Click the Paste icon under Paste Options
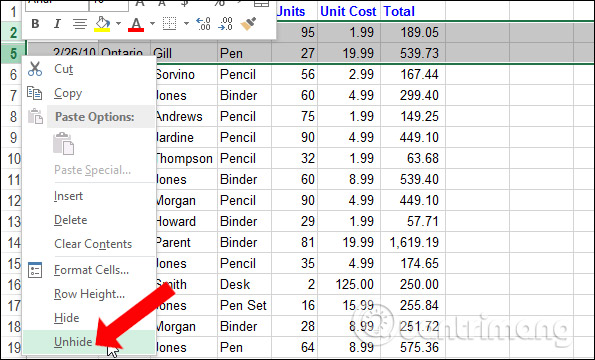 point(63,143)
